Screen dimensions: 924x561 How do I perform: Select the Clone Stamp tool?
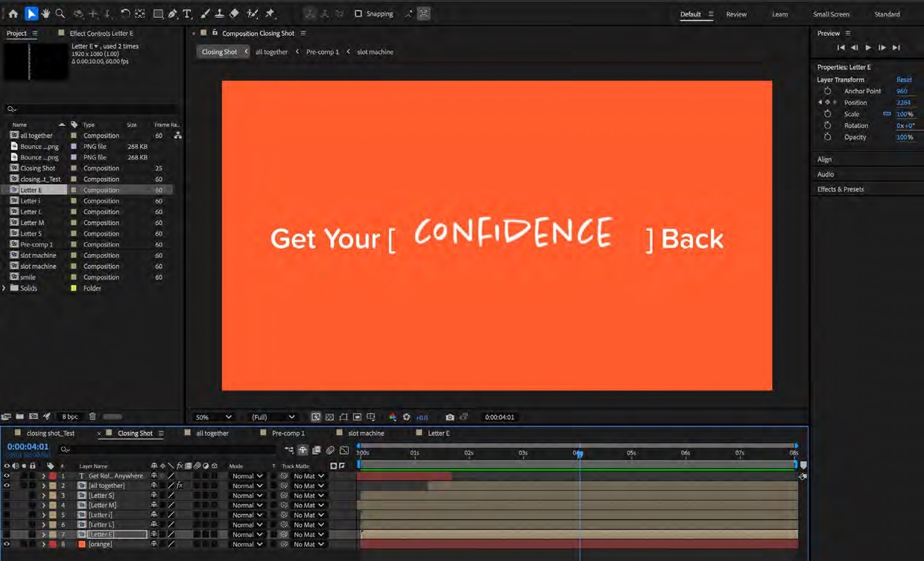220,13
